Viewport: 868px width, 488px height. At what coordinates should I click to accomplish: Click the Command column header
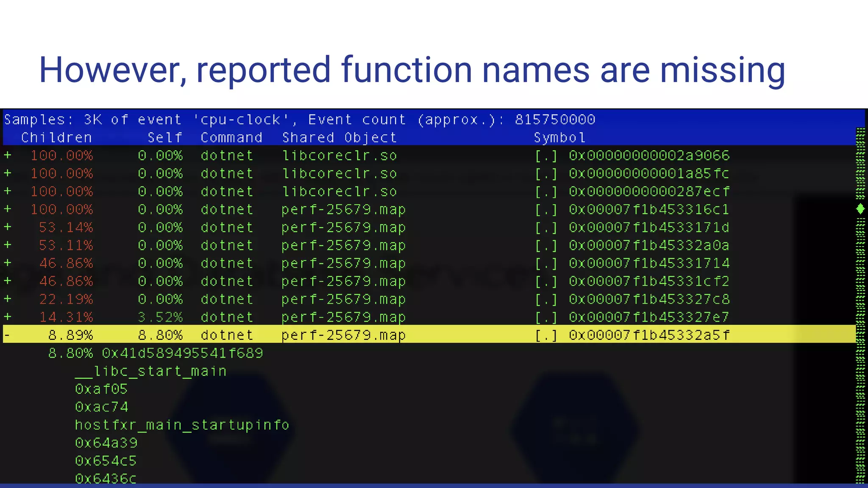[x=231, y=137]
